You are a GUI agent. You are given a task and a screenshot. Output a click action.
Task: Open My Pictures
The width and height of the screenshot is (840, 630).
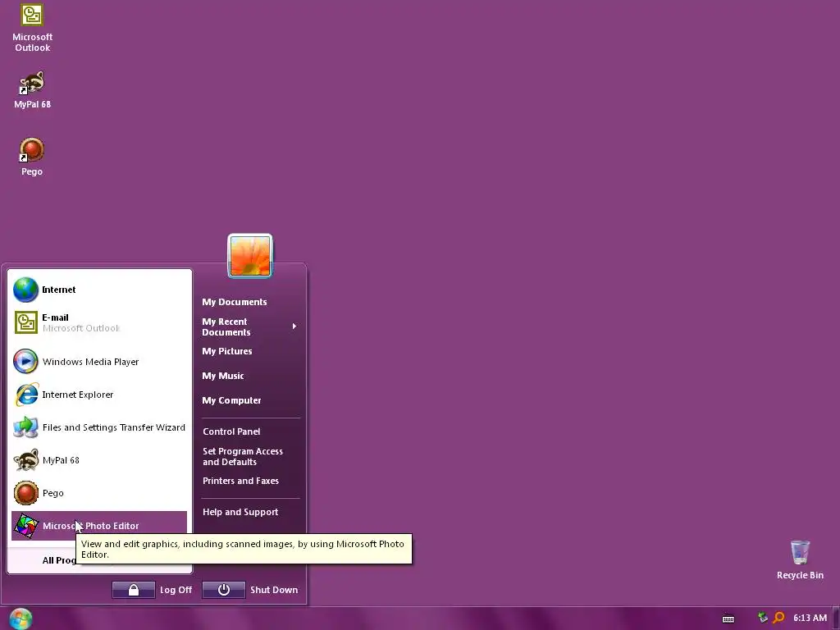[x=227, y=351]
